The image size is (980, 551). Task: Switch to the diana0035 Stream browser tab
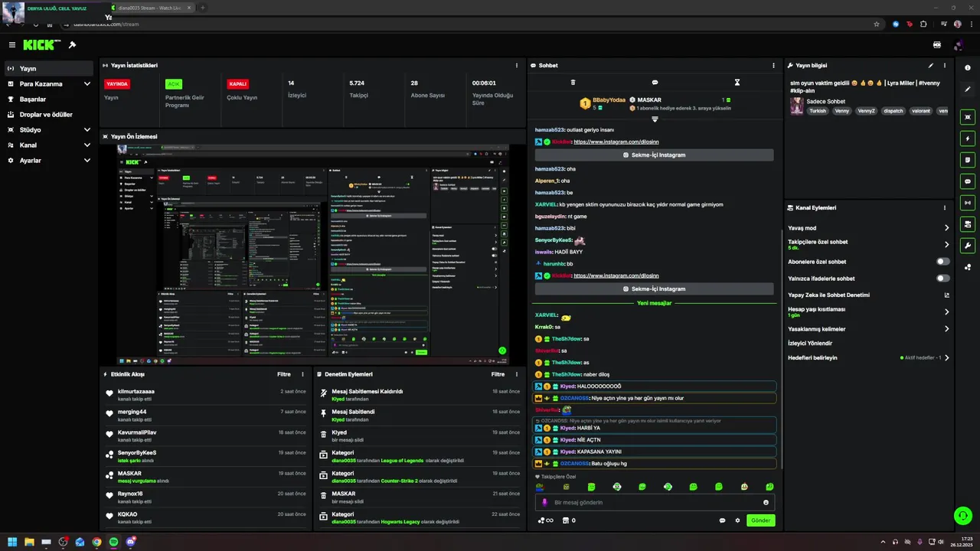[x=150, y=8]
